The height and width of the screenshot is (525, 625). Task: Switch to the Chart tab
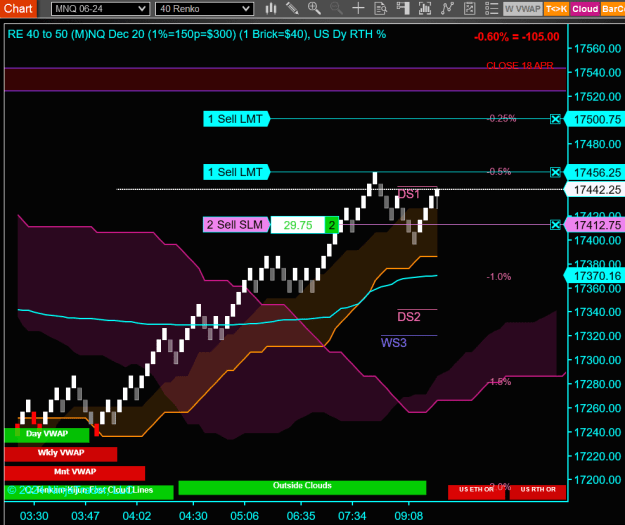point(18,8)
